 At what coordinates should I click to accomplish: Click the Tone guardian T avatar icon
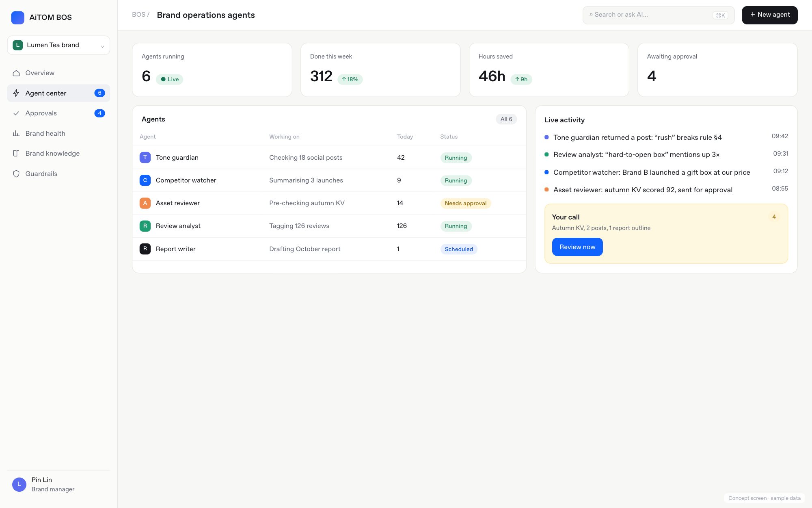[145, 157]
